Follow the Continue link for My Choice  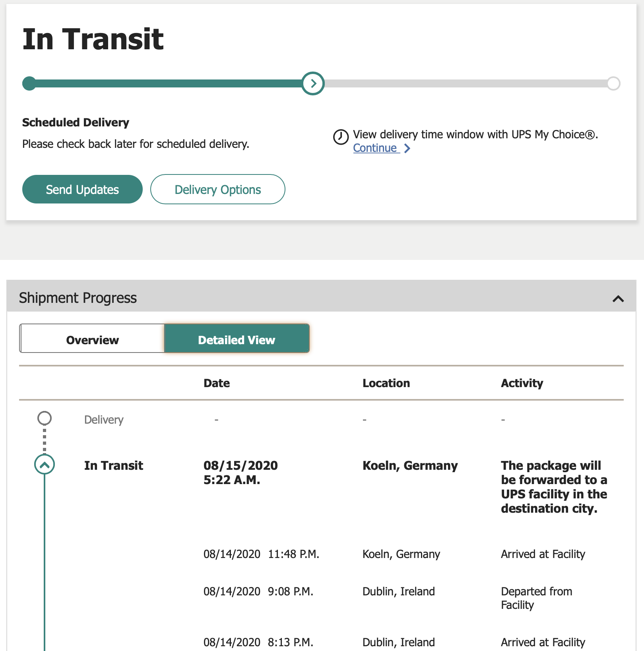click(x=375, y=148)
